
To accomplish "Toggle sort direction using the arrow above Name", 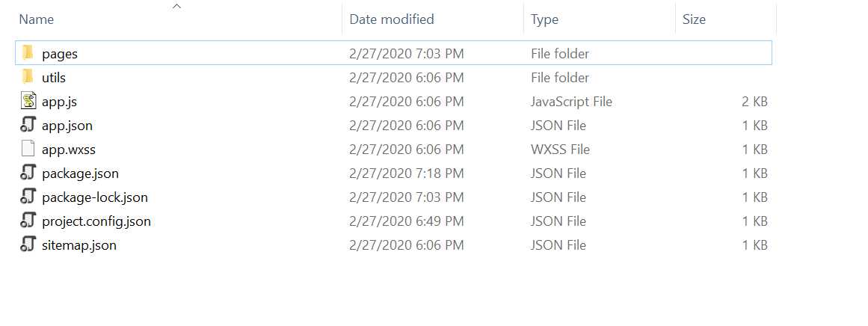I will click(176, 6).
